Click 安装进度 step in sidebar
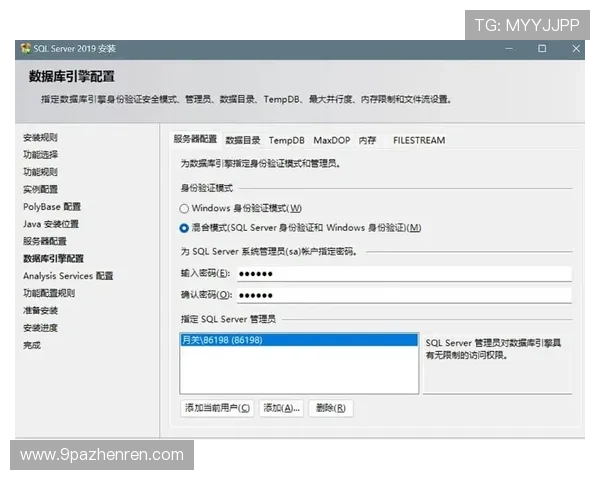This screenshot has width=600, height=480. pos(40,328)
